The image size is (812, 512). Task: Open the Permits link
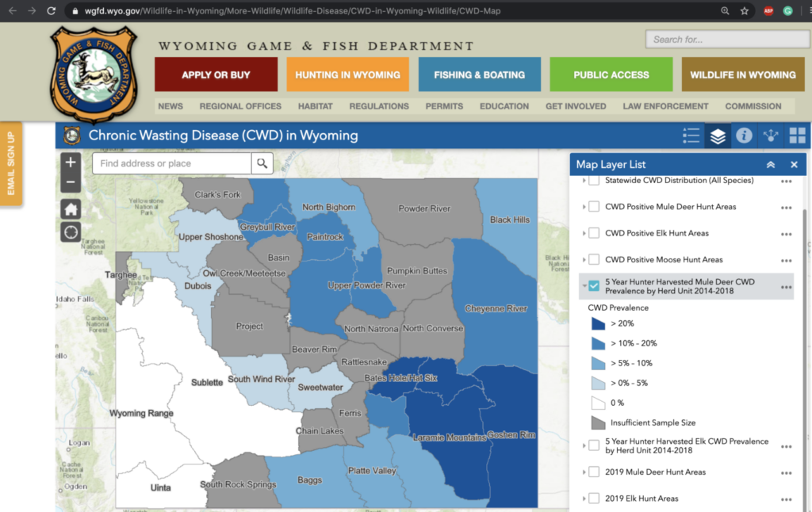(x=444, y=106)
